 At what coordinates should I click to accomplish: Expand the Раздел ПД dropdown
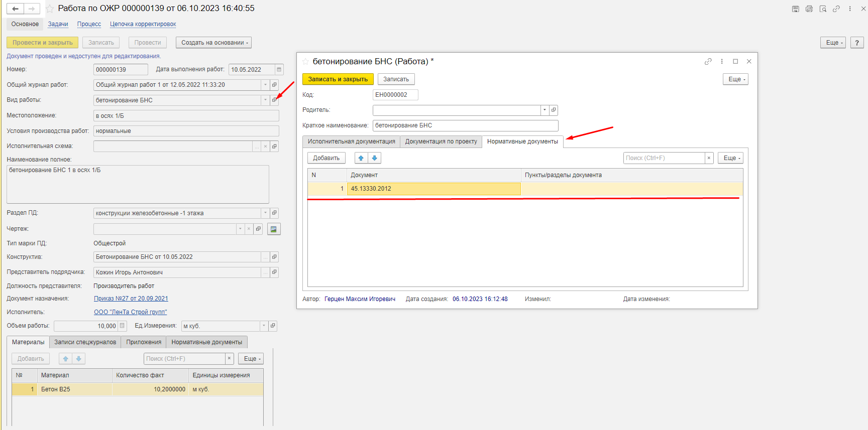coord(265,213)
